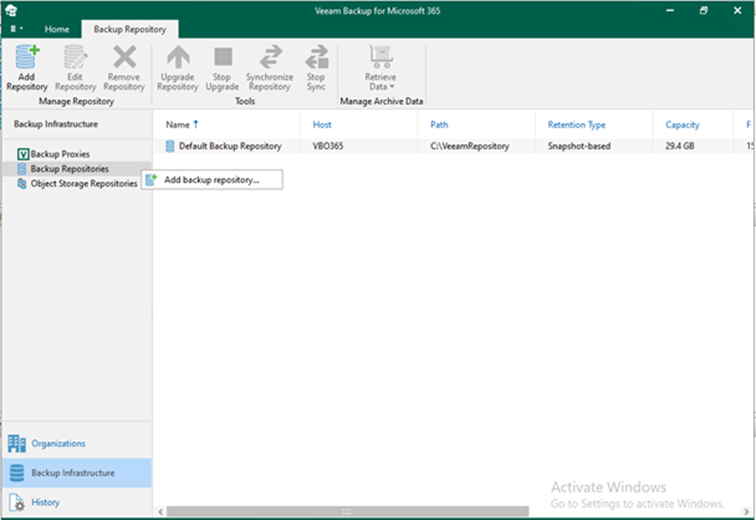Click the History document gear icon
Viewport: 756px width, 520px height.
pos(17,502)
